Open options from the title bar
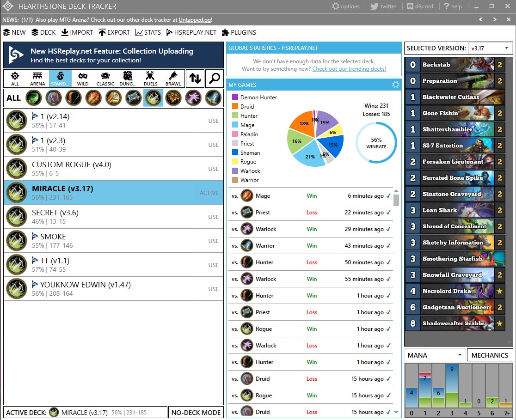The width and height of the screenshot is (516, 420). pos(345,6)
